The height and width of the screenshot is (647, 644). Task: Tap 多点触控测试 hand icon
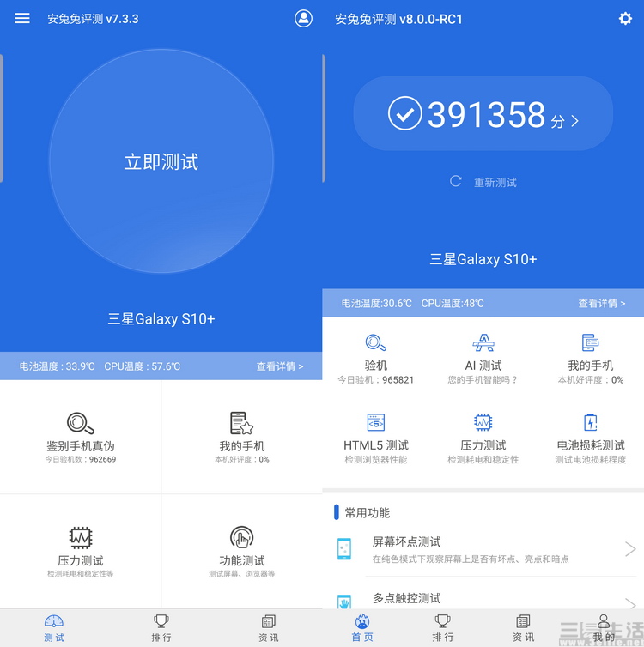tap(344, 602)
